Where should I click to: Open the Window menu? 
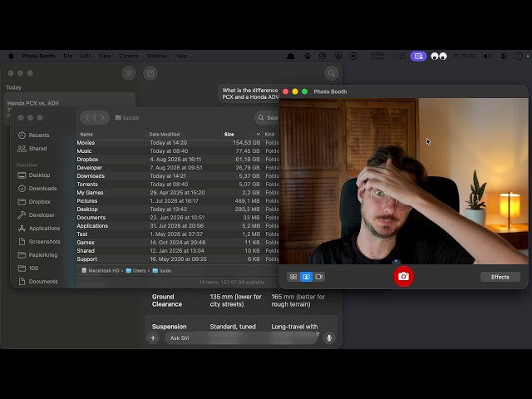click(x=157, y=56)
